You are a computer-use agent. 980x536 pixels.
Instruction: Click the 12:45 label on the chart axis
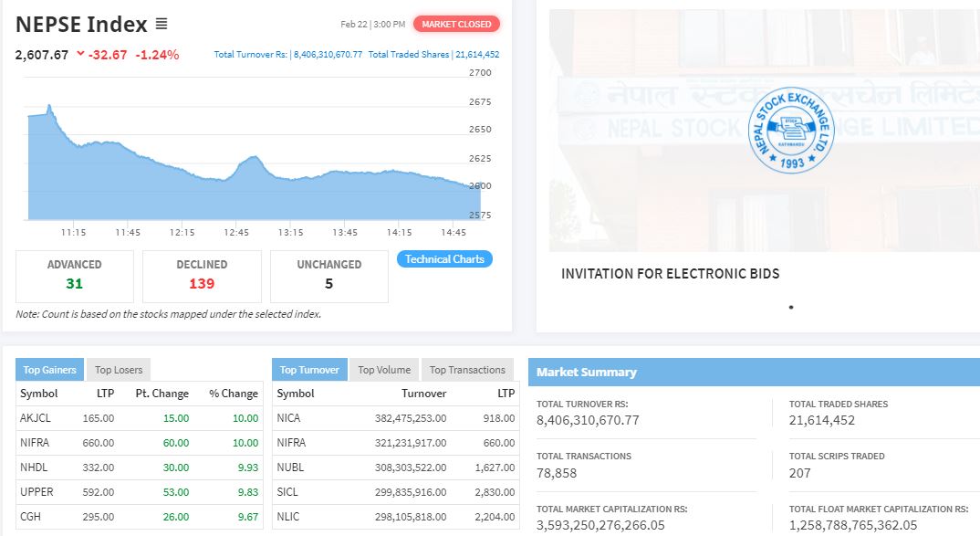pos(236,232)
